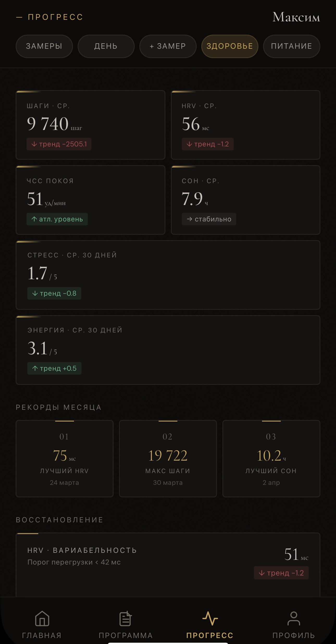Select the Лучший сон record tile

271,459
